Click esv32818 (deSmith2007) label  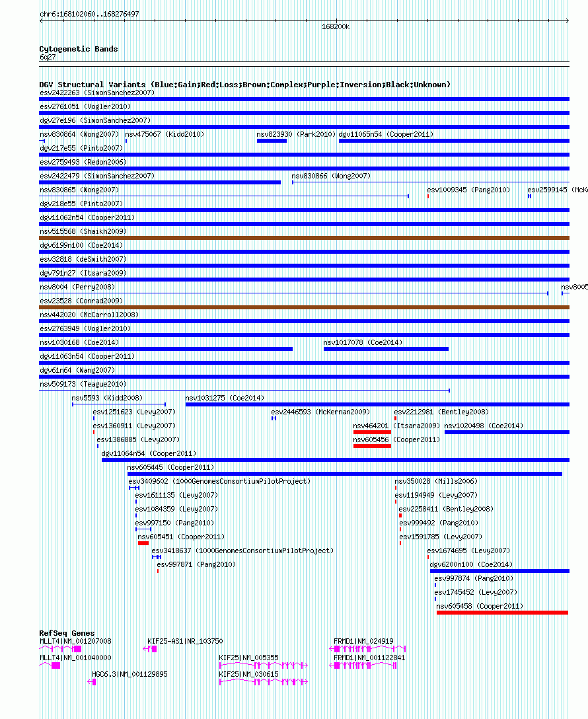[83, 259]
